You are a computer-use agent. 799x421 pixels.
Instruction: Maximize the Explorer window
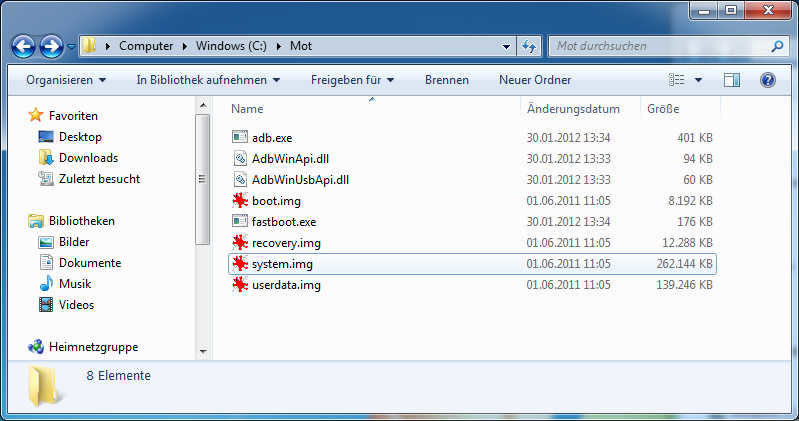coord(731,10)
